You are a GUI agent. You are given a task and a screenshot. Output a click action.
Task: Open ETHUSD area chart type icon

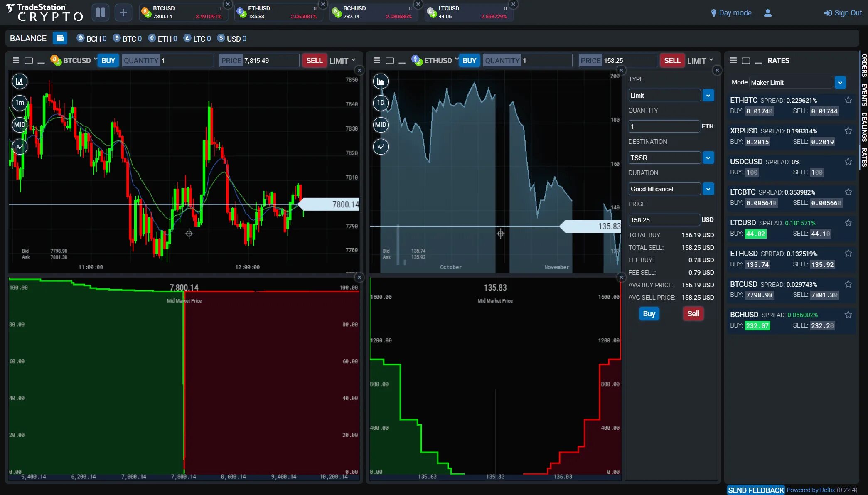381,81
